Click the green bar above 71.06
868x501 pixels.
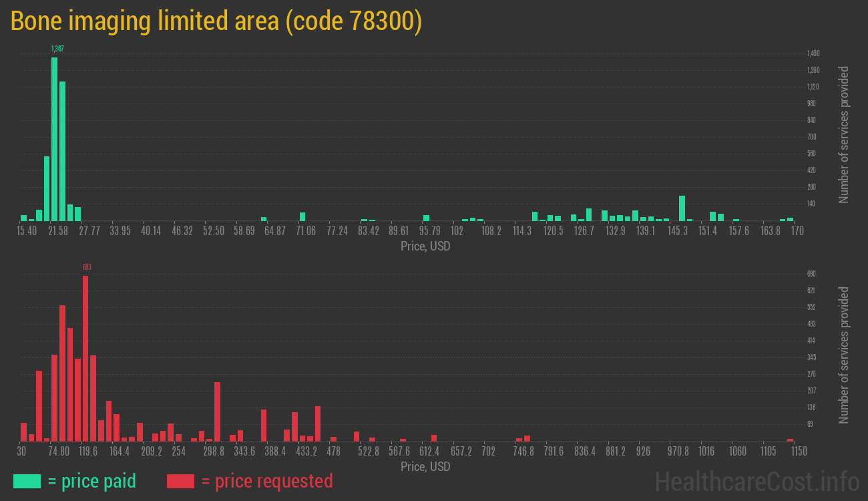click(302, 216)
